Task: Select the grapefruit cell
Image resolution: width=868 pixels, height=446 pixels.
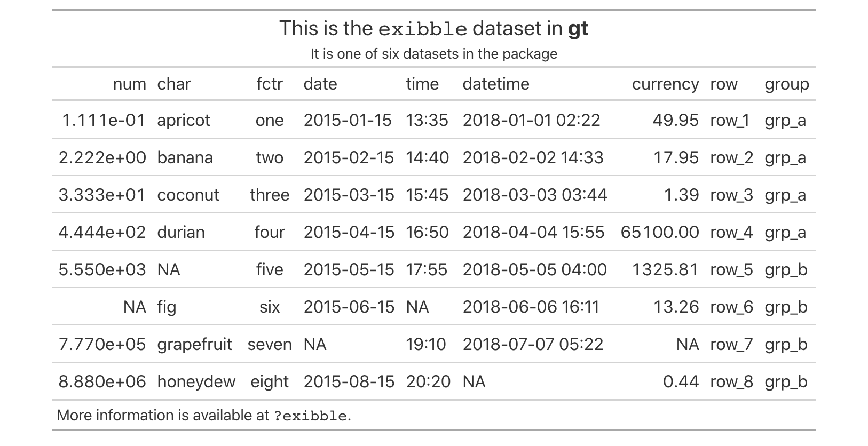Action: [194, 344]
